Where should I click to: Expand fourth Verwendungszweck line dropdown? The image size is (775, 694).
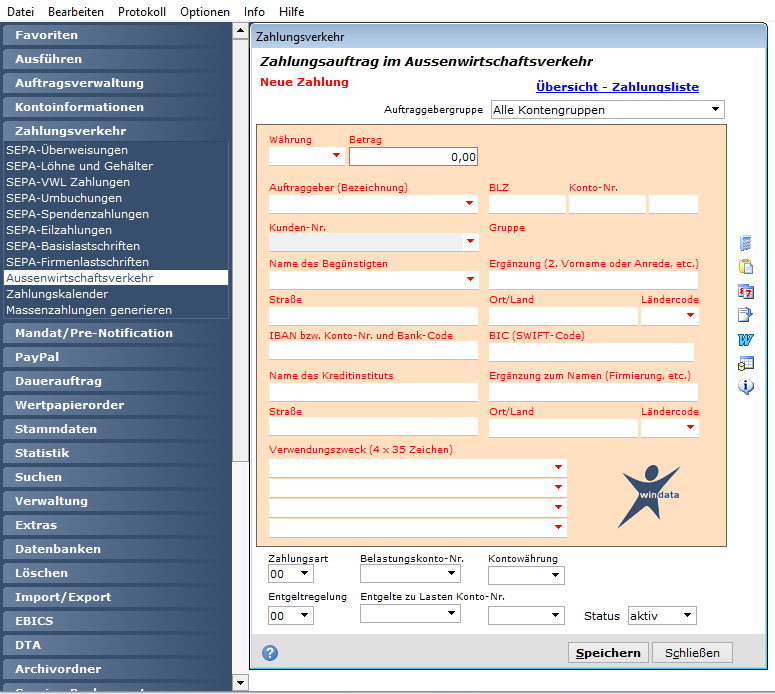tap(559, 527)
